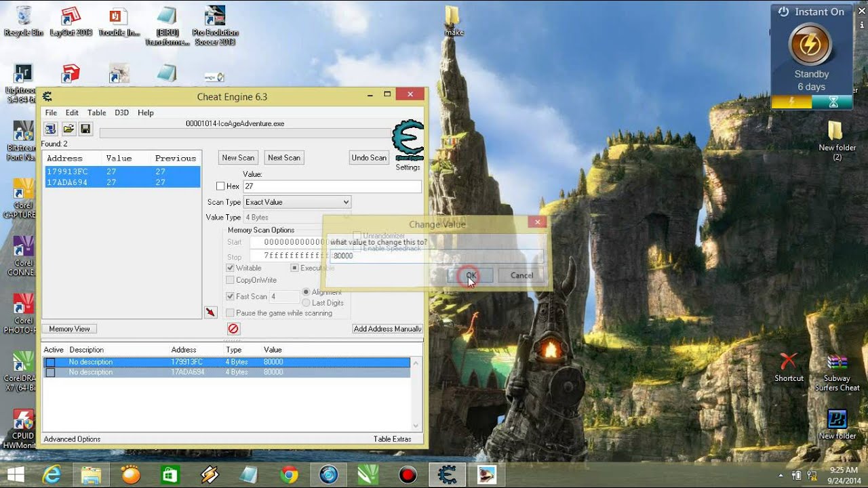Screen dimensions: 868x488
Task: Open the Value Type 4 Bytes dropdown
Action: click(297, 218)
